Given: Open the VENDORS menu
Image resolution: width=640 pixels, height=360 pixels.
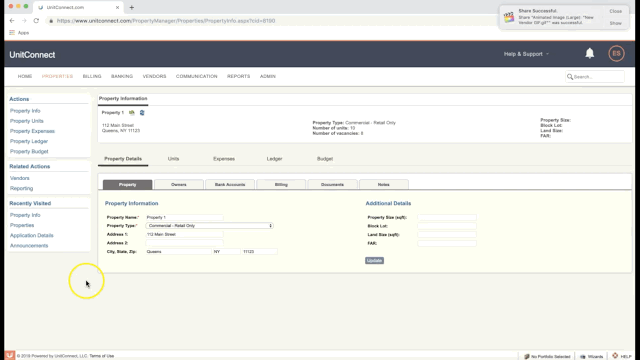Looking at the screenshot, I should (154, 76).
